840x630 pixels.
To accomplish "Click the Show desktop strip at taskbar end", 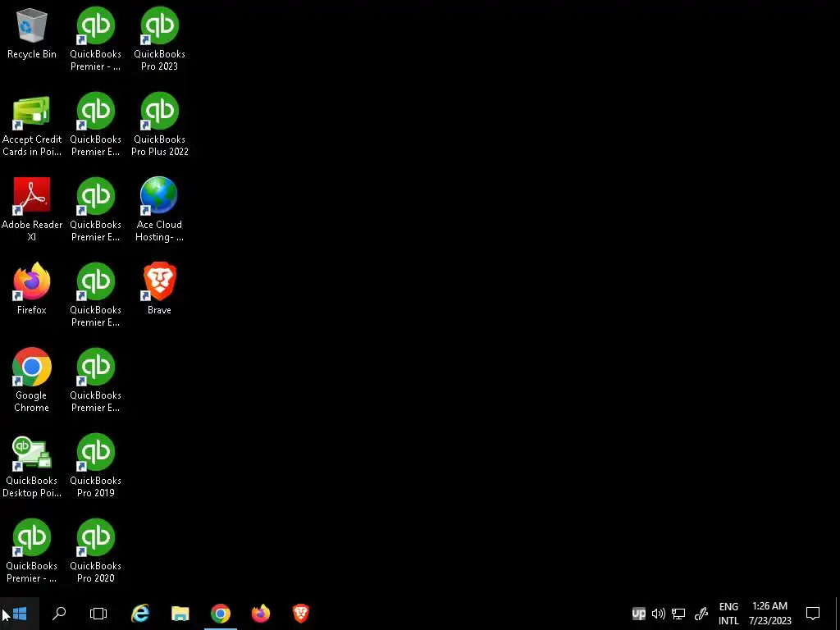I will 838,614.
